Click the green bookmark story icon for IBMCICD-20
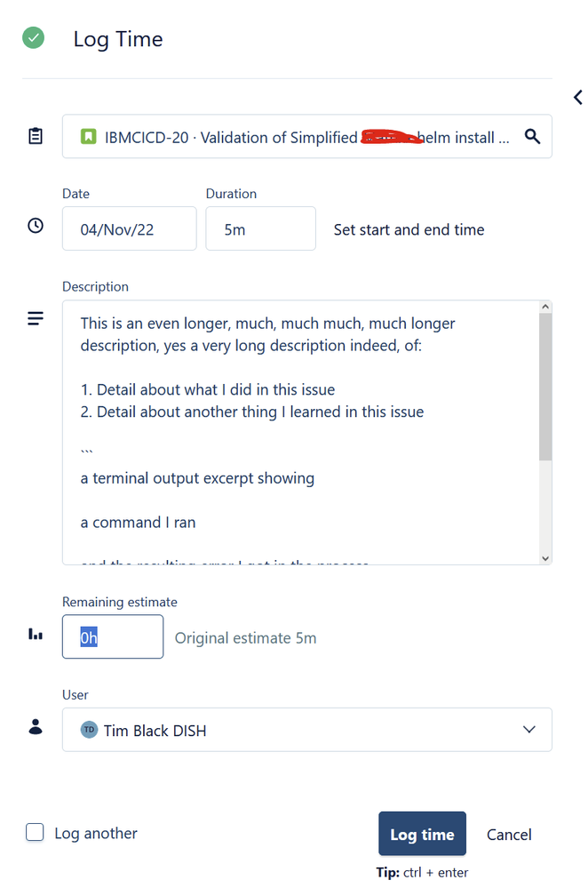 pos(88,137)
